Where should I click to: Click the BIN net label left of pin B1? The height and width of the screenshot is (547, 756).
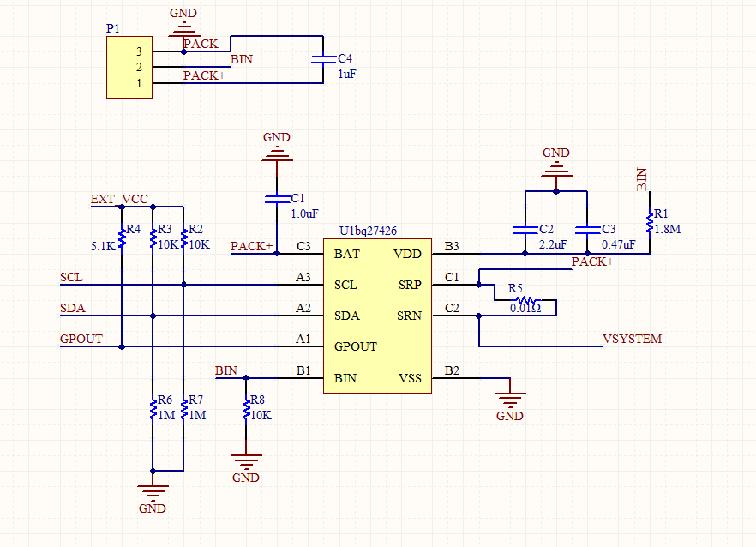pos(226,370)
